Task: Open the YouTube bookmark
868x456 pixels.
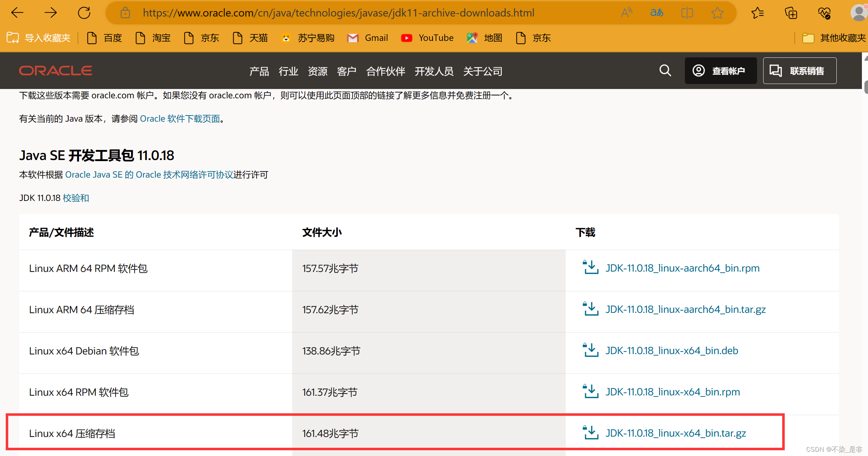Action: pos(427,38)
